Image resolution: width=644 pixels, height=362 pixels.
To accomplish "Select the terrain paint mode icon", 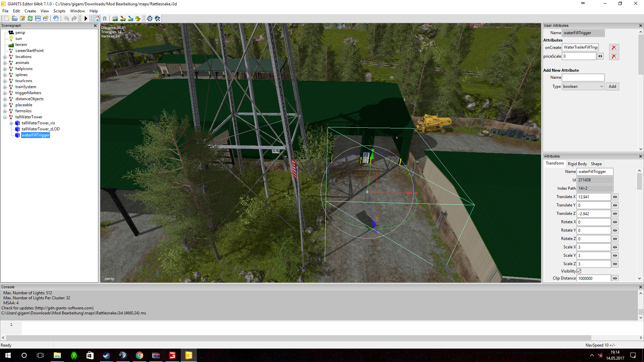I will 123,19.
